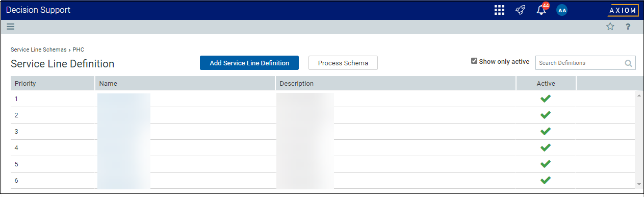Open the apps grid launcher icon

click(x=499, y=10)
